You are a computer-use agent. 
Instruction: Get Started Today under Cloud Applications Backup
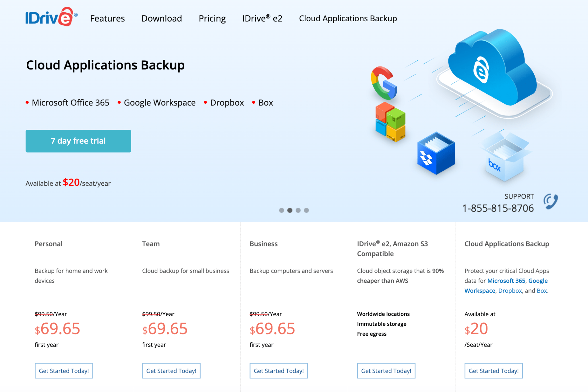pyautogui.click(x=494, y=370)
